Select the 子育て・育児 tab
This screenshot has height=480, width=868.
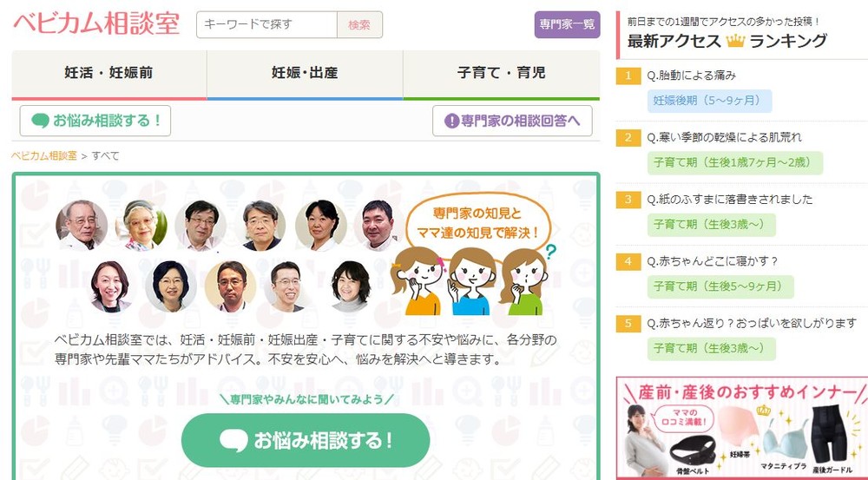click(502, 74)
